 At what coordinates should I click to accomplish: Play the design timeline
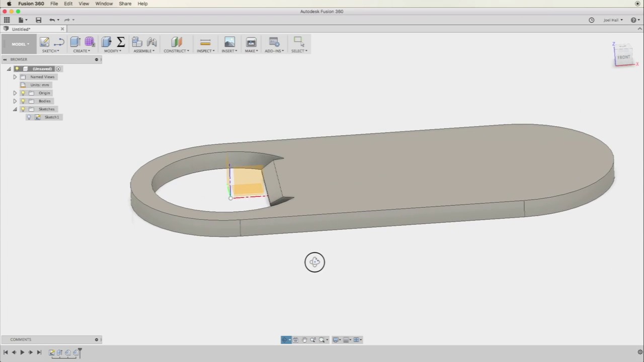point(22,352)
